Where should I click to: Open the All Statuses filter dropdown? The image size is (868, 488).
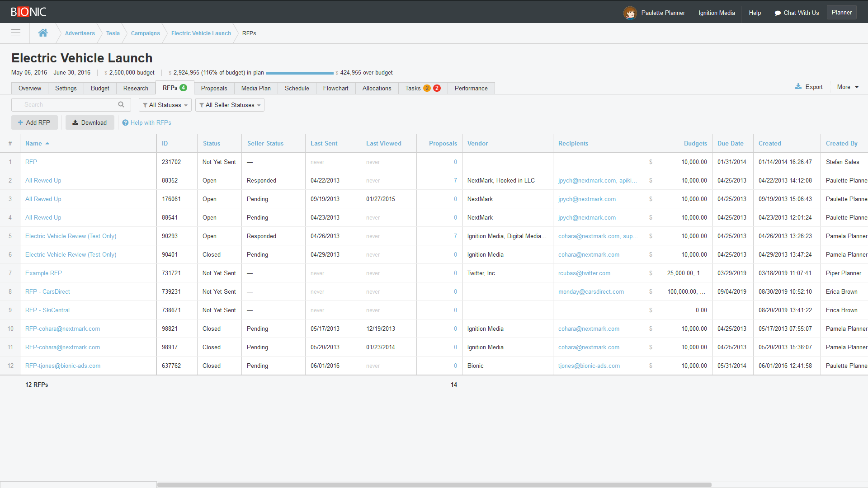(x=165, y=105)
